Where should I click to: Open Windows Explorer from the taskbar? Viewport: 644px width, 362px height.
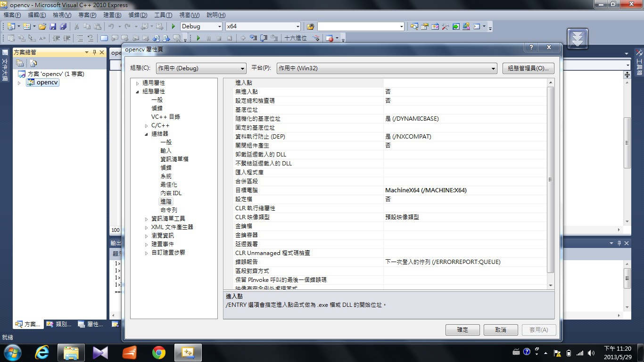(x=71, y=353)
